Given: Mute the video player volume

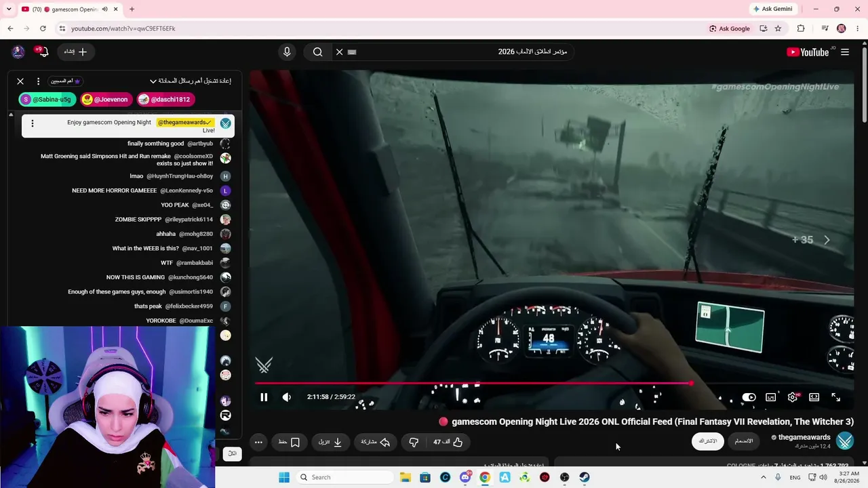Looking at the screenshot, I should pyautogui.click(x=287, y=397).
